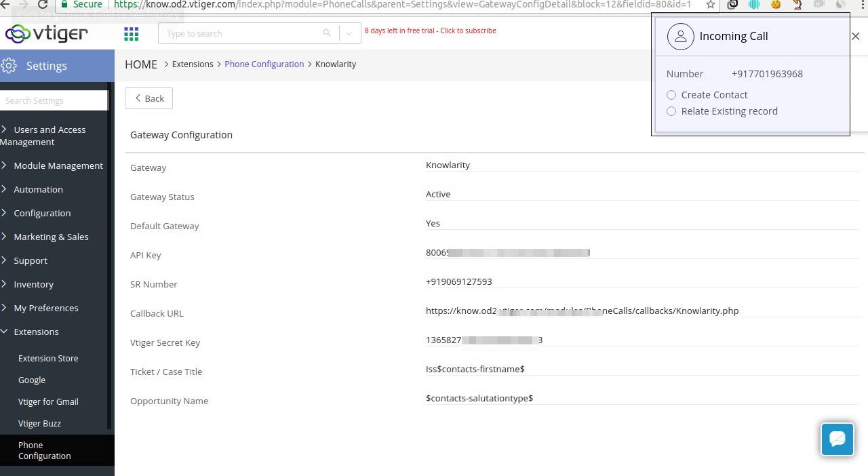Screen dimensions: 868x476
Task: Select the Create Contact radio option
Action: (671, 95)
